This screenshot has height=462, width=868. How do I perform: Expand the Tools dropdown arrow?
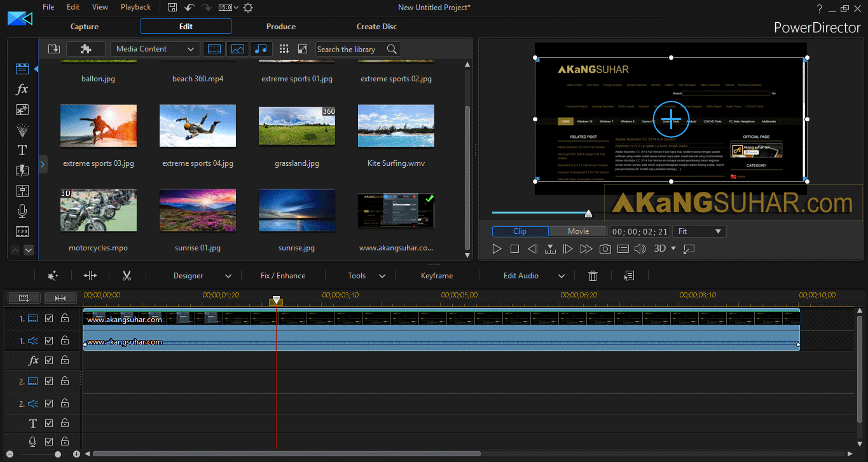(382, 276)
